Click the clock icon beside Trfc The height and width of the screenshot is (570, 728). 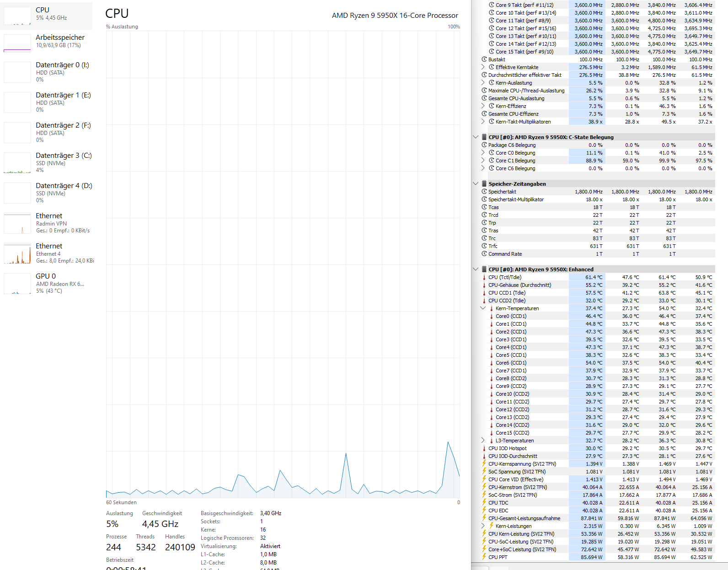click(x=484, y=246)
